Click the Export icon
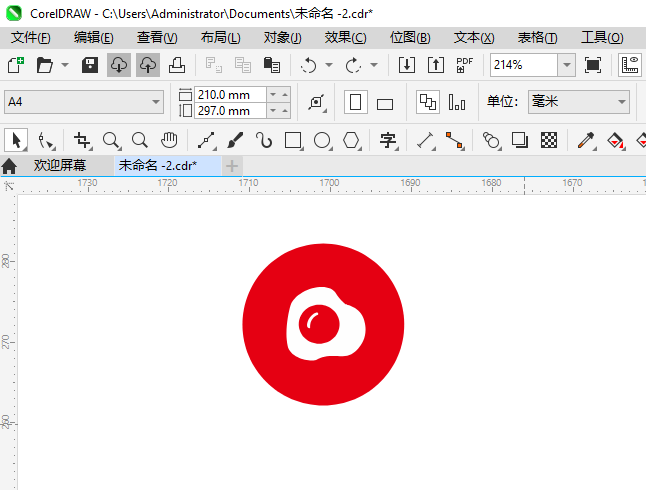This screenshot has height=490, width=646. pyautogui.click(x=435, y=65)
